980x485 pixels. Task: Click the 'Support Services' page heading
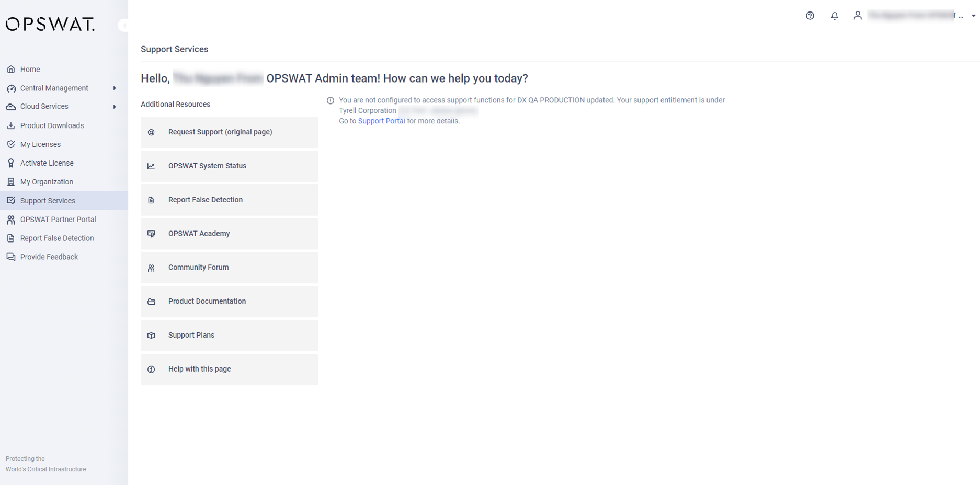click(175, 49)
